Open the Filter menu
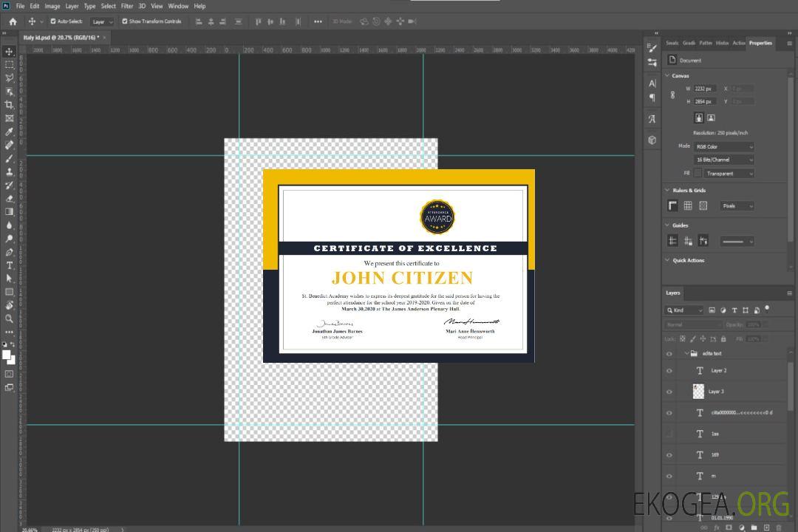The height and width of the screenshot is (532, 798). [127, 6]
